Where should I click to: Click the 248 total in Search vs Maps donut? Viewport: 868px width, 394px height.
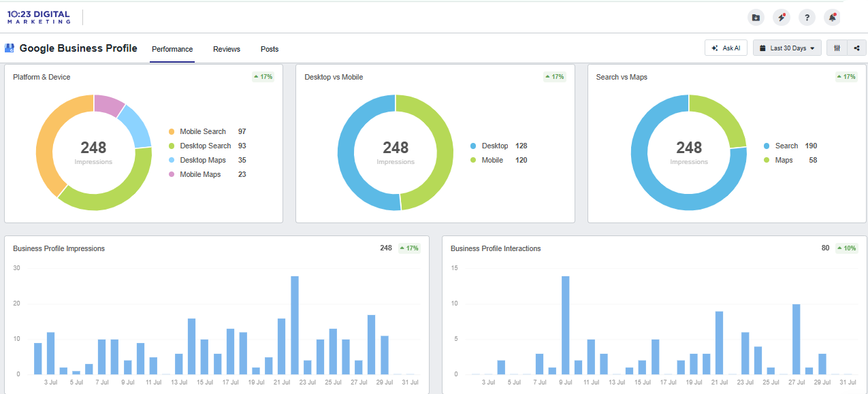tap(689, 148)
